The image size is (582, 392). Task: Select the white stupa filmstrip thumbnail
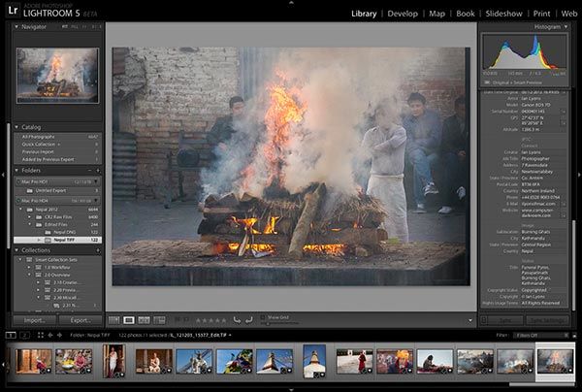(314, 361)
